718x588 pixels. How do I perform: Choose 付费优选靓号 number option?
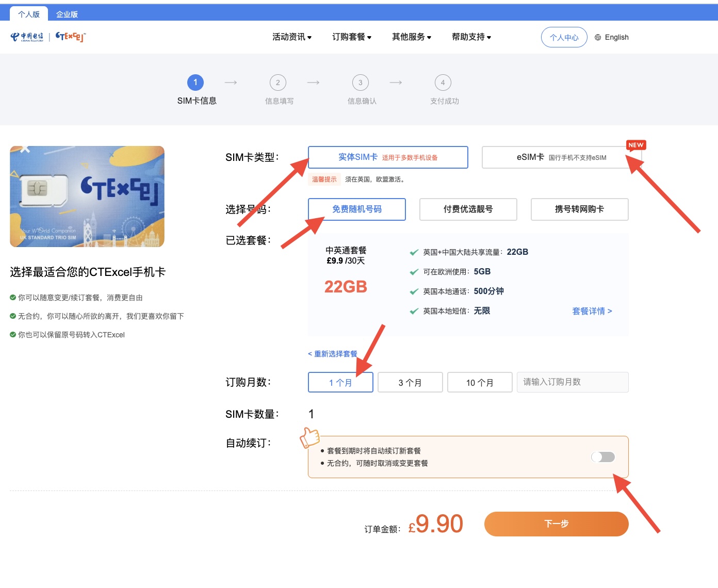point(468,209)
